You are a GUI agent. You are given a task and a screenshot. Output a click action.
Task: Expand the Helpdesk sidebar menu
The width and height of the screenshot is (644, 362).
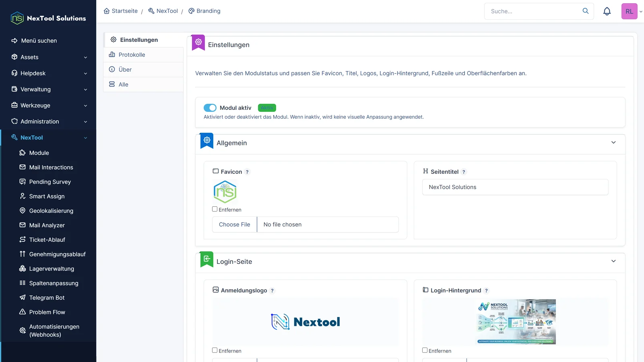(49, 73)
